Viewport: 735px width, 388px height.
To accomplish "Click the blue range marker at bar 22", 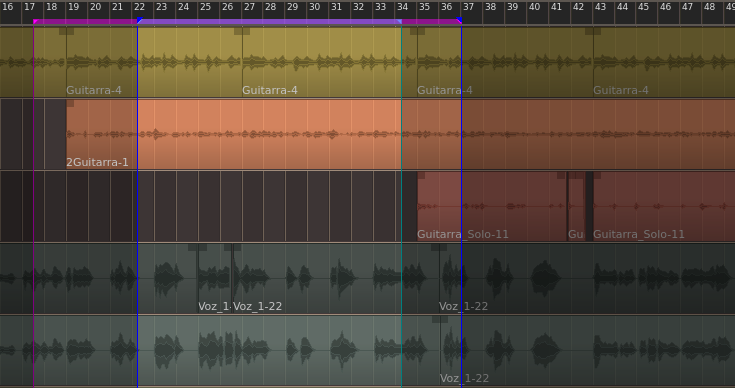I will point(139,21).
